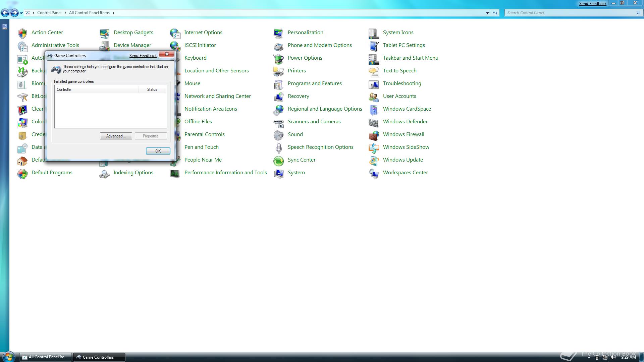Open the Parental Controls link
Viewport: 644px width, 362px height.
click(x=205, y=134)
